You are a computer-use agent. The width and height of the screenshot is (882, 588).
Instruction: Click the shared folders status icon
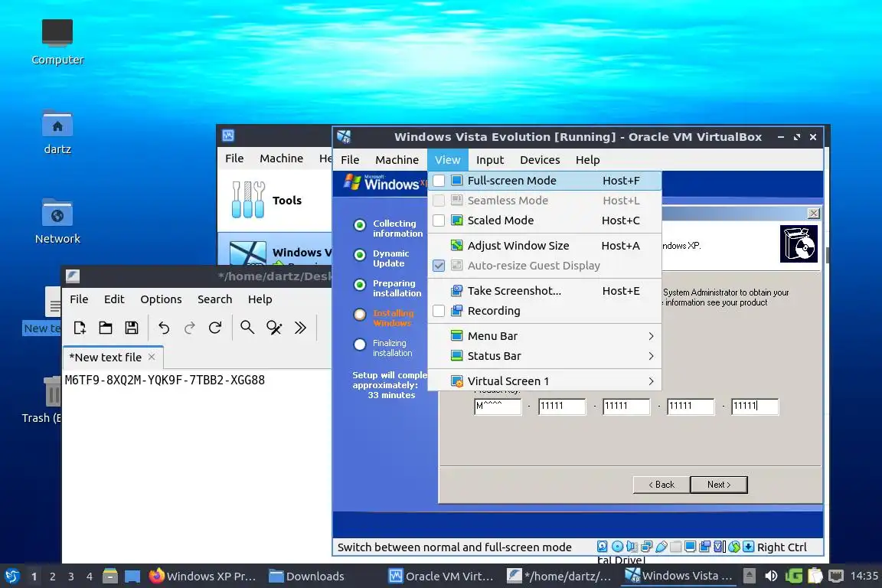coord(675,547)
